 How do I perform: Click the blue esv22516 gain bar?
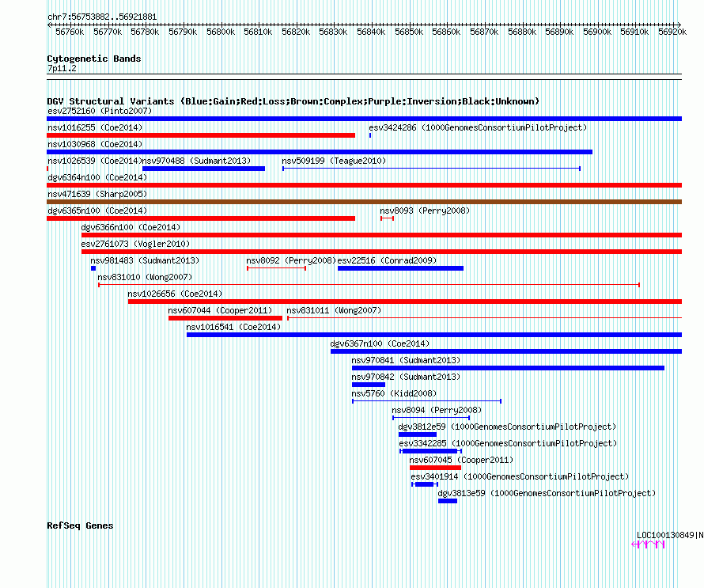click(400, 268)
